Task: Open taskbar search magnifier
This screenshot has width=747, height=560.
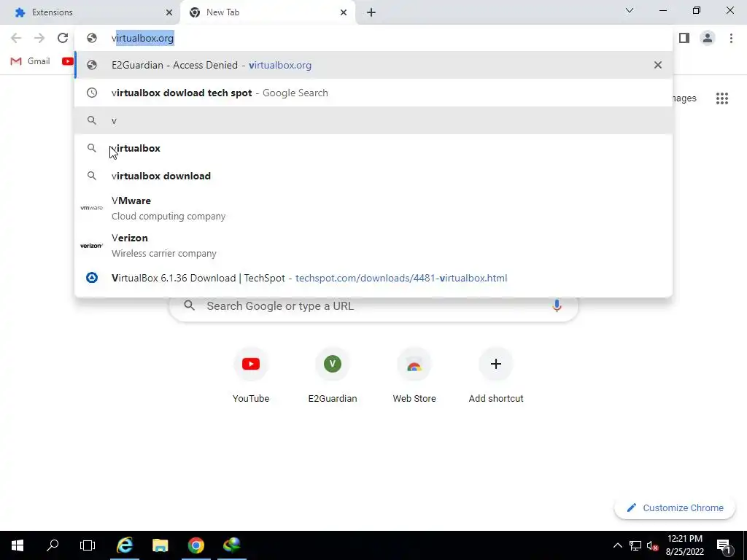Action: (x=53, y=545)
